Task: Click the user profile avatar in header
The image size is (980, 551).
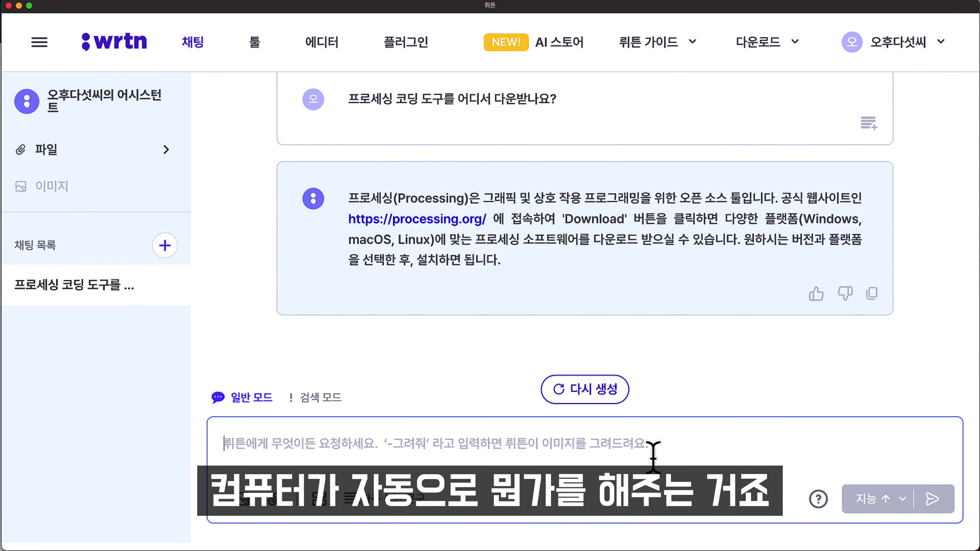Action: (852, 42)
